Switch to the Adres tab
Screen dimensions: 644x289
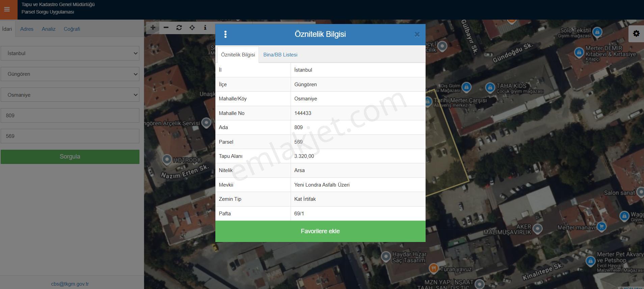click(x=27, y=29)
